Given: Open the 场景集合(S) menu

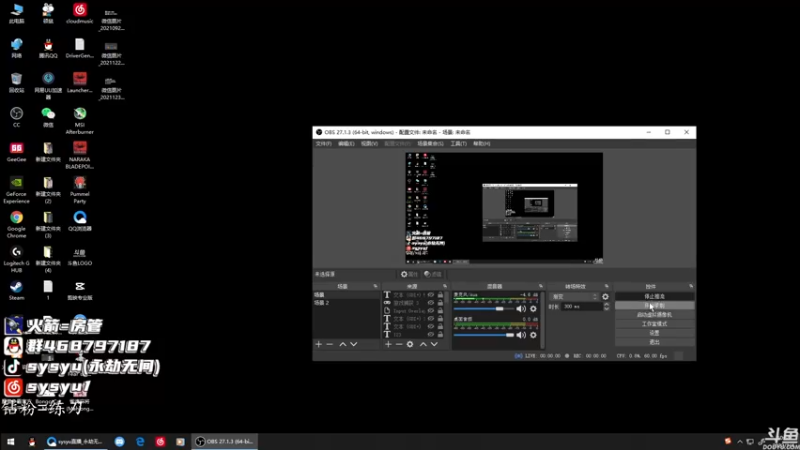Looking at the screenshot, I should pyautogui.click(x=431, y=144).
